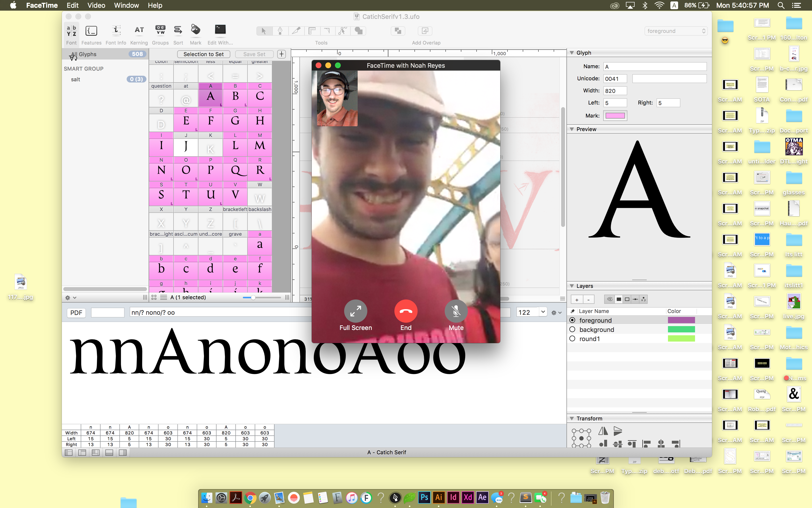Click the flip vertical transform icon

(x=618, y=431)
